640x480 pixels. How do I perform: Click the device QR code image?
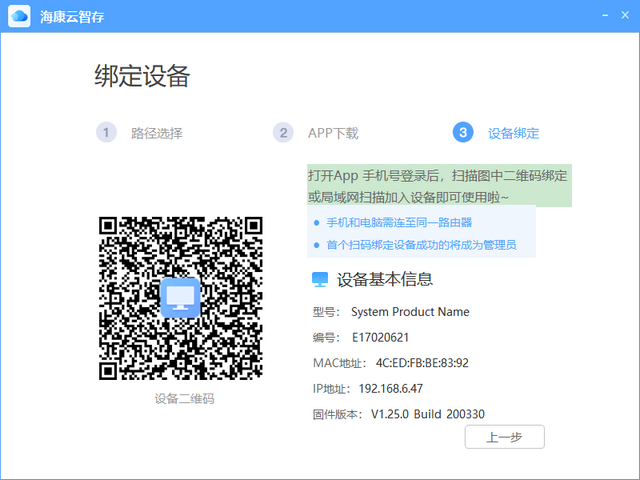pyautogui.click(x=180, y=298)
